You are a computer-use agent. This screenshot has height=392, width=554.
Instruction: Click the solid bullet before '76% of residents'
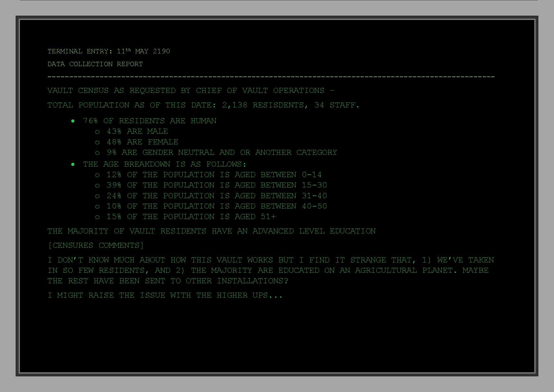click(73, 121)
